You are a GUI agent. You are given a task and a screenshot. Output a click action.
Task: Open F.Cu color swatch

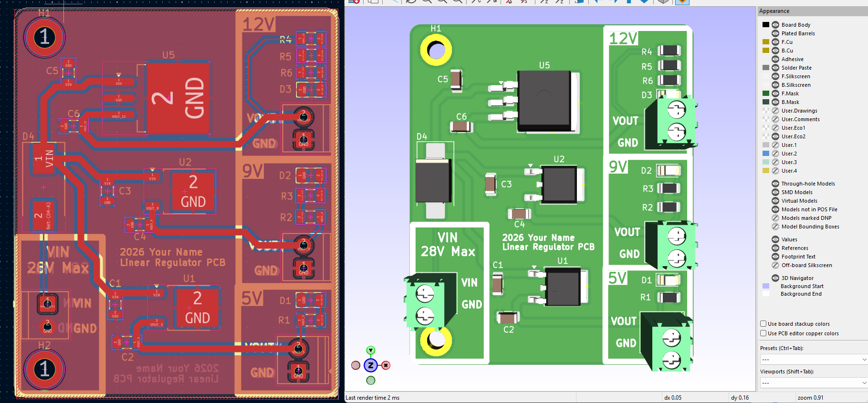[766, 42]
